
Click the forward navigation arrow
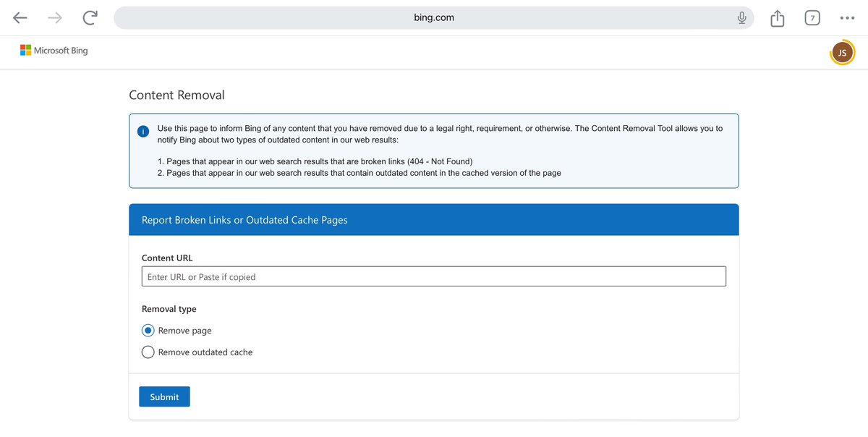[54, 17]
